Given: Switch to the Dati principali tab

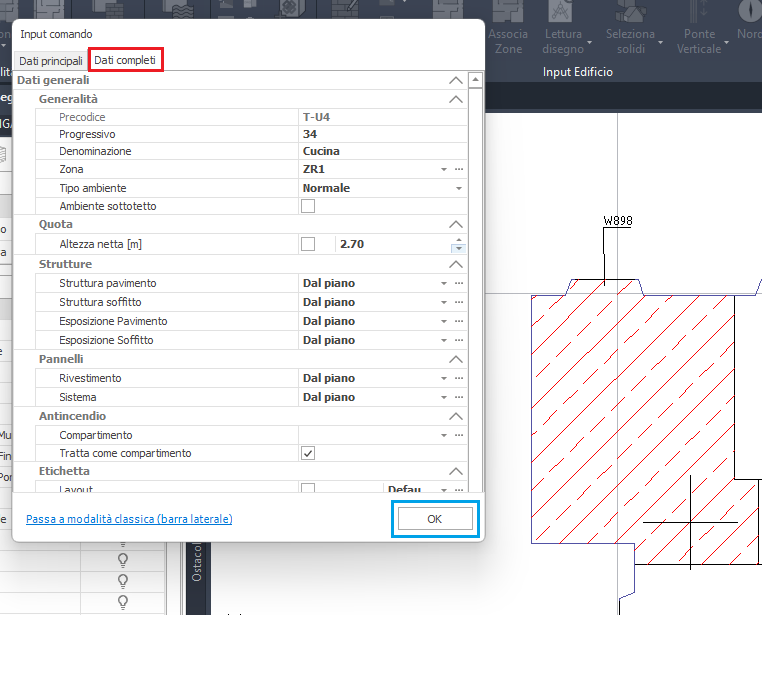Looking at the screenshot, I should (51, 61).
